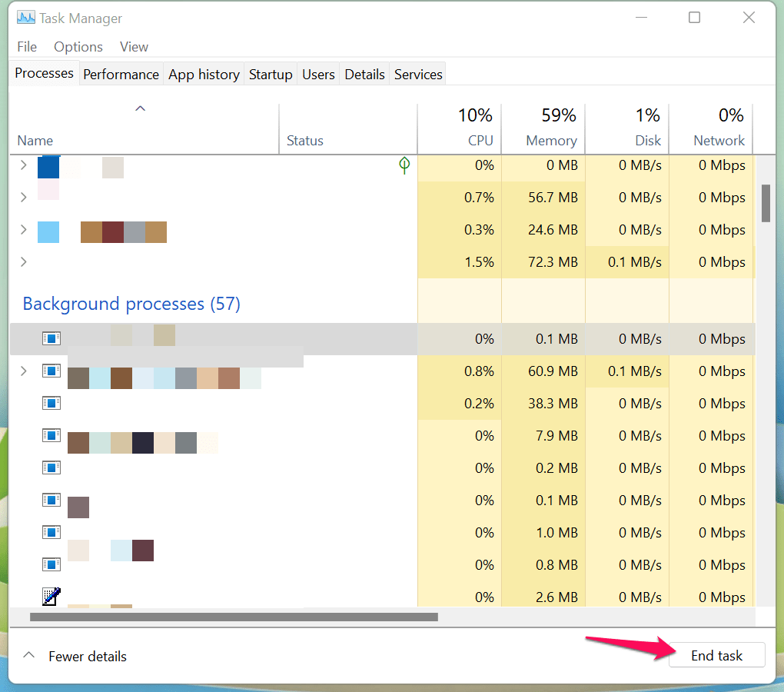Click the green leaf status icon
This screenshot has width=784, height=692.
coord(404,165)
